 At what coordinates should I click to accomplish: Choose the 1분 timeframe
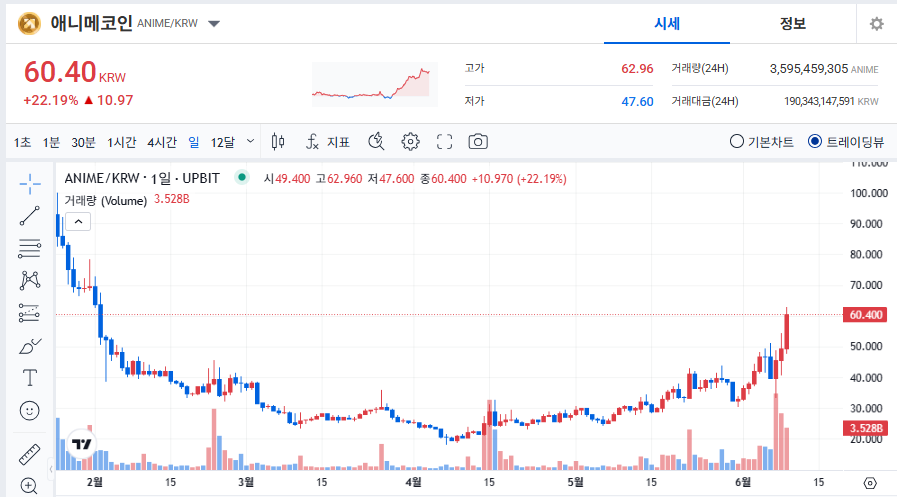pos(51,142)
